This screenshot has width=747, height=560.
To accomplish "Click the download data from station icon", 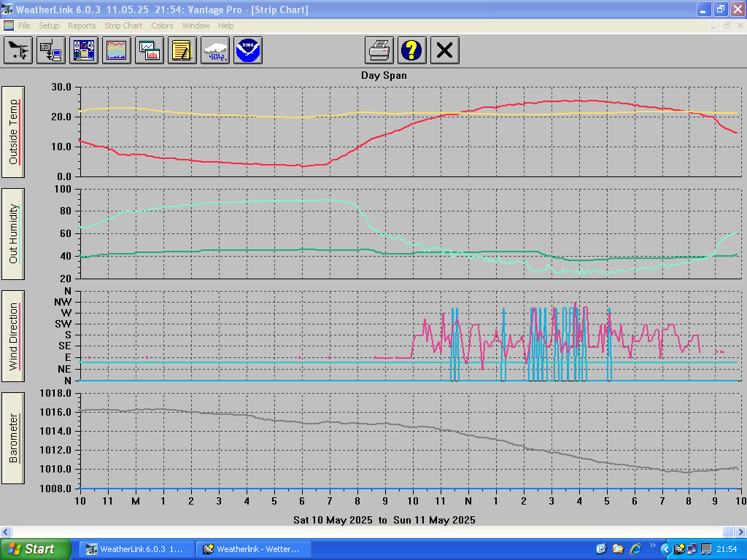I will [x=51, y=50].
